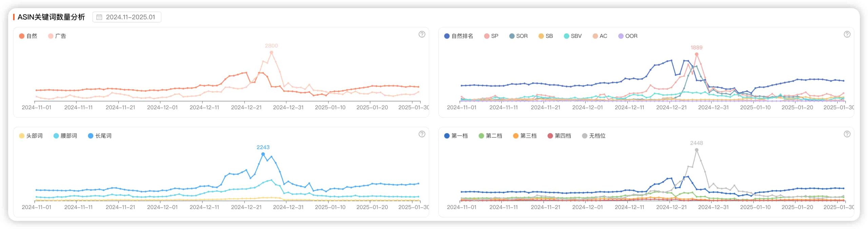Click the 1889 peak point on SP line

696,54
